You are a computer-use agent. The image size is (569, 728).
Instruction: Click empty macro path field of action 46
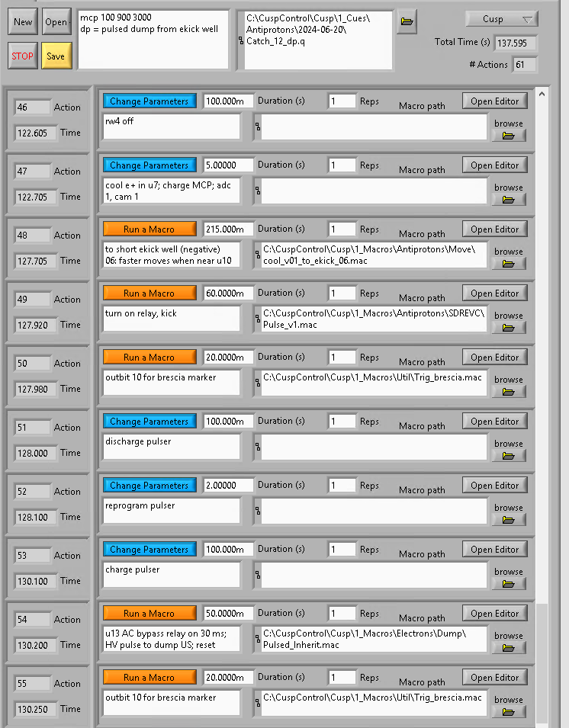[374, 127]
